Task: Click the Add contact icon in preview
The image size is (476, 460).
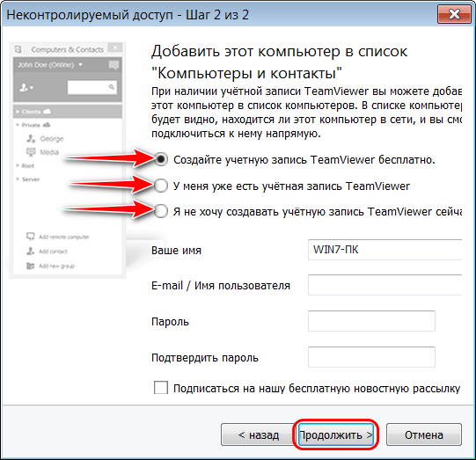Action: (31, 251)
